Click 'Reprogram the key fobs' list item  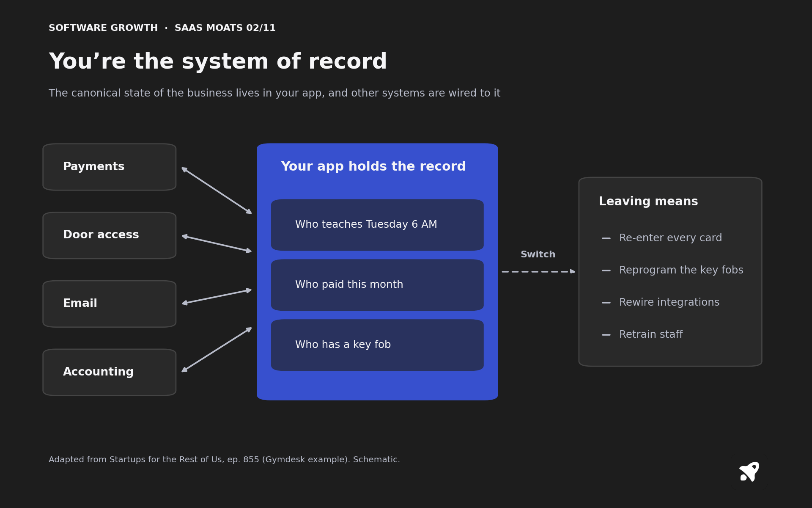(x=672, y=271)
